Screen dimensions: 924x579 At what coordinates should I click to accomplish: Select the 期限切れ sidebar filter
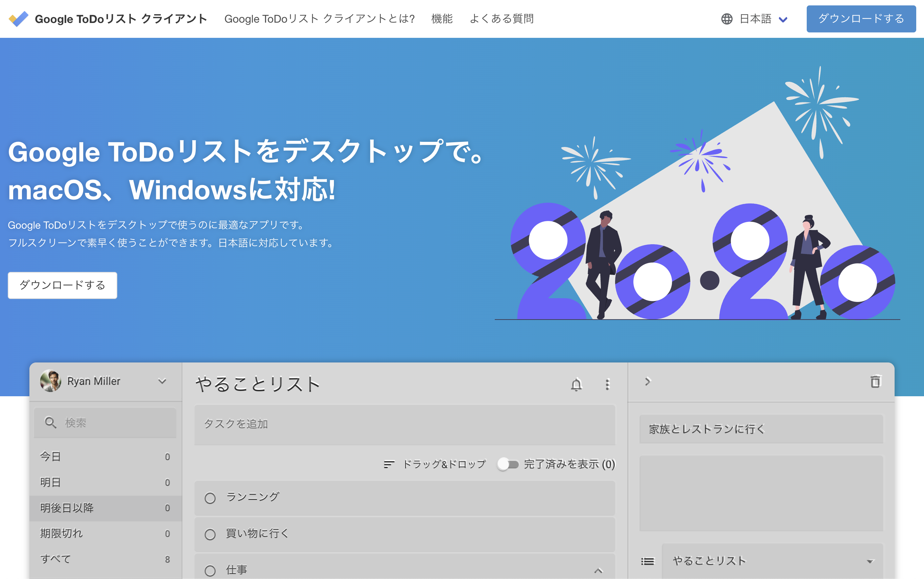coord(105,533)
